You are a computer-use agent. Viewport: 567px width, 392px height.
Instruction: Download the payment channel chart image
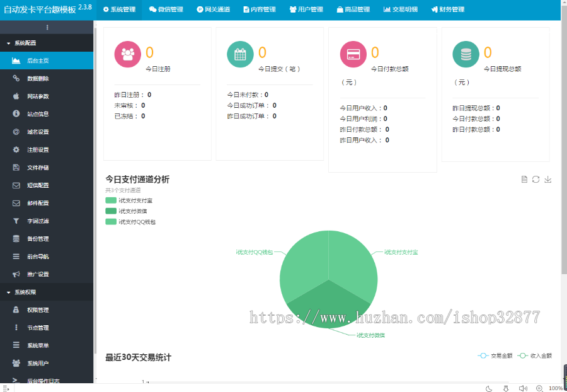[x=548, y=180]
